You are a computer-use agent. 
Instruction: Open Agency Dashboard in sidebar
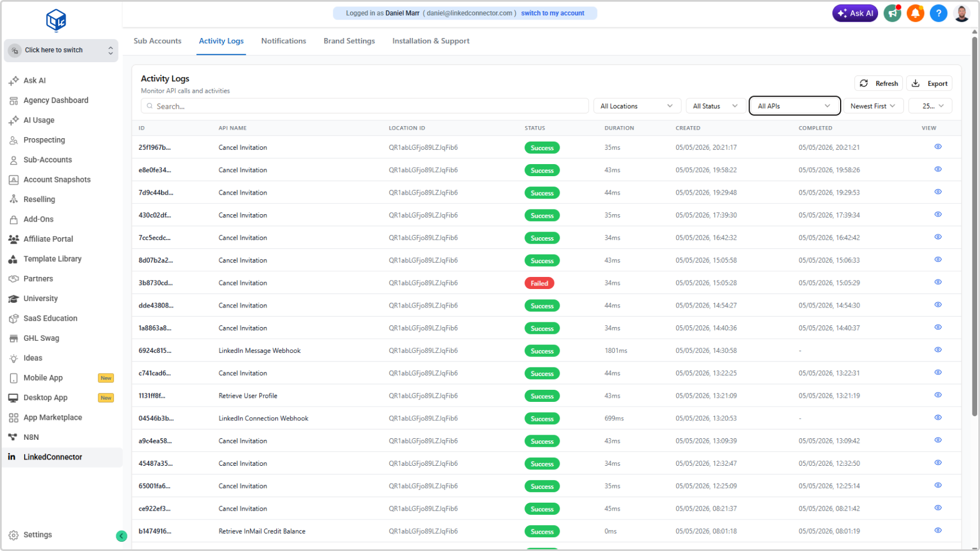56,100
